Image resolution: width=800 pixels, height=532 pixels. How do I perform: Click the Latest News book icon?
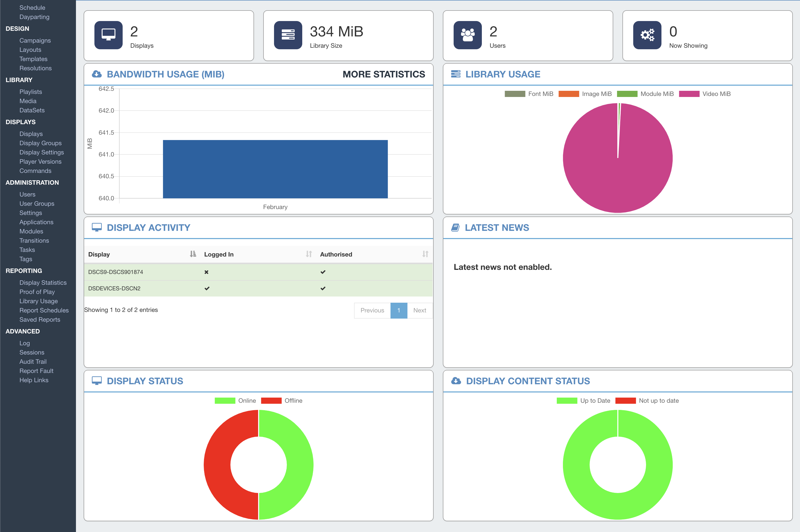[456, 227]
